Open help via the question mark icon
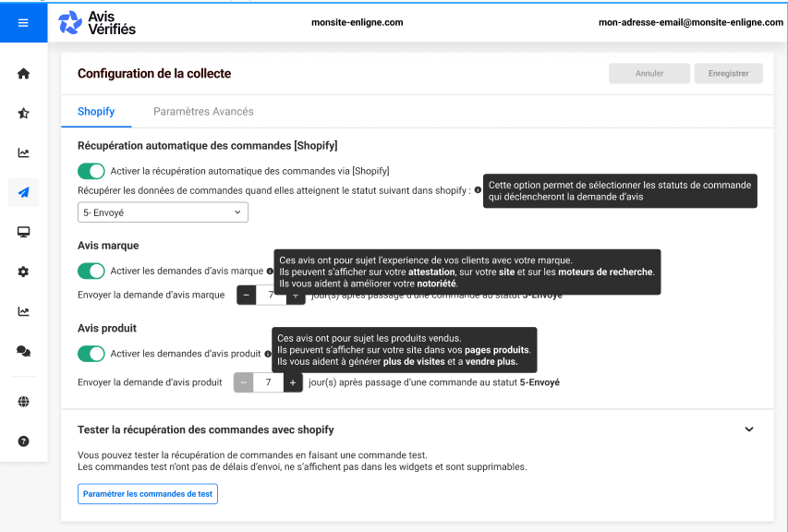Image resolution: width=788 pixels, height=532 pixels. (x=23, y=441)
